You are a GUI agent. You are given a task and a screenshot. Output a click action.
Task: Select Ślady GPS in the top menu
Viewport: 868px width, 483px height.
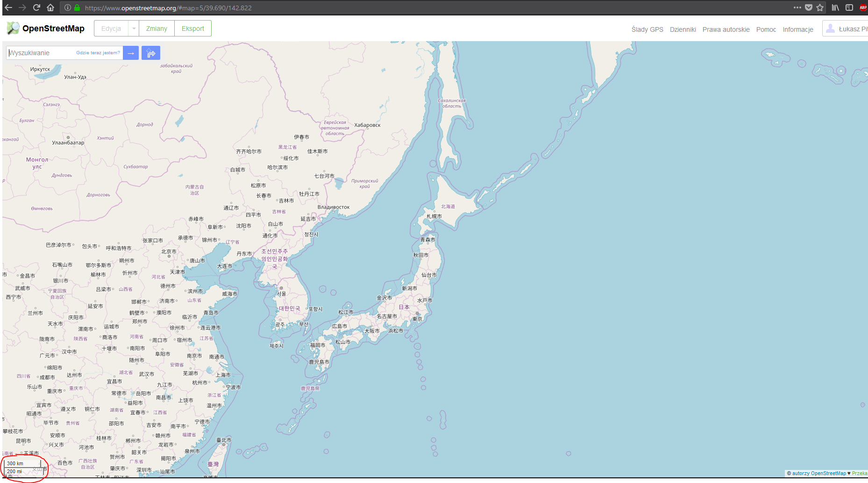(647, 29)
